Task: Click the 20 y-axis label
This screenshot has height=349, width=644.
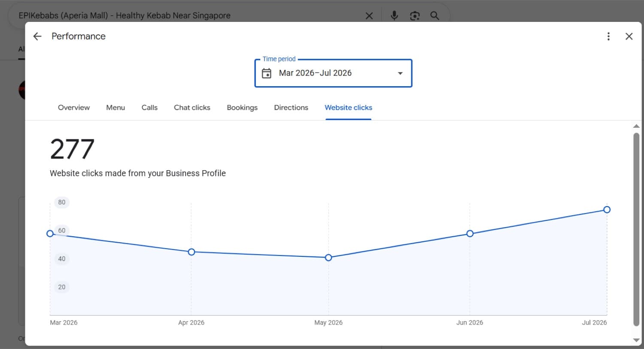Action: pos(62,287)
